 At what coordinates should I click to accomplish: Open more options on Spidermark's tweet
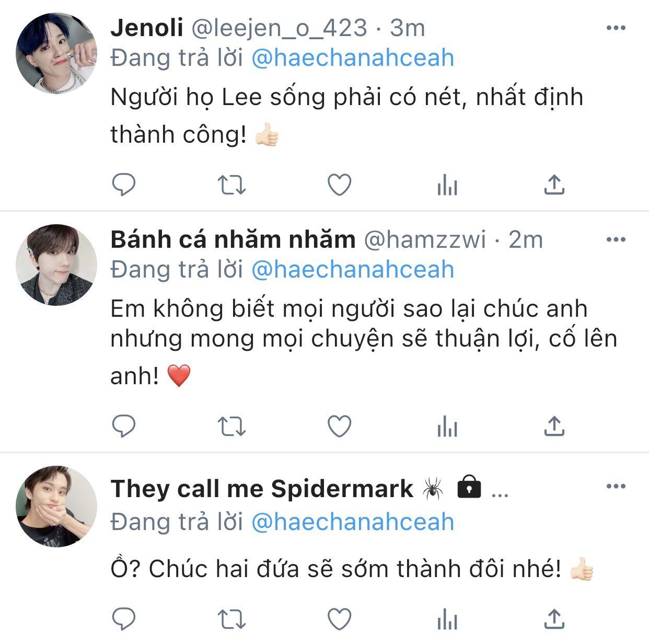616,486
